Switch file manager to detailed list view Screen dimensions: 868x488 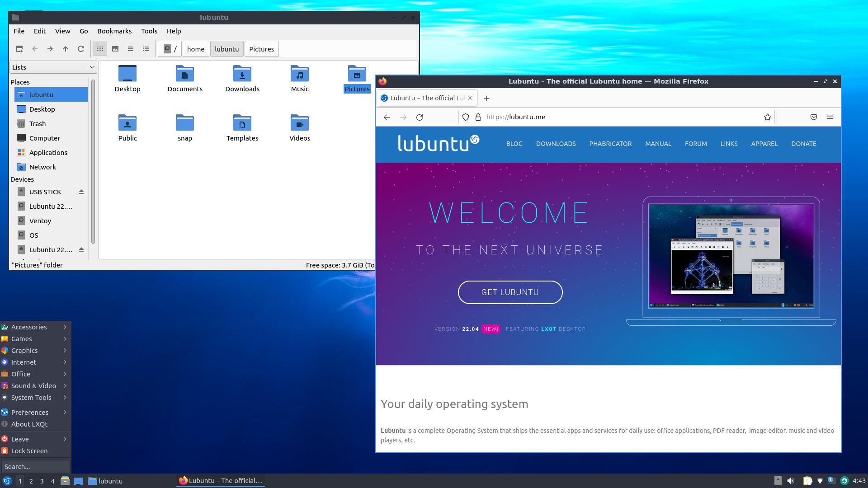tap(146, 49)
